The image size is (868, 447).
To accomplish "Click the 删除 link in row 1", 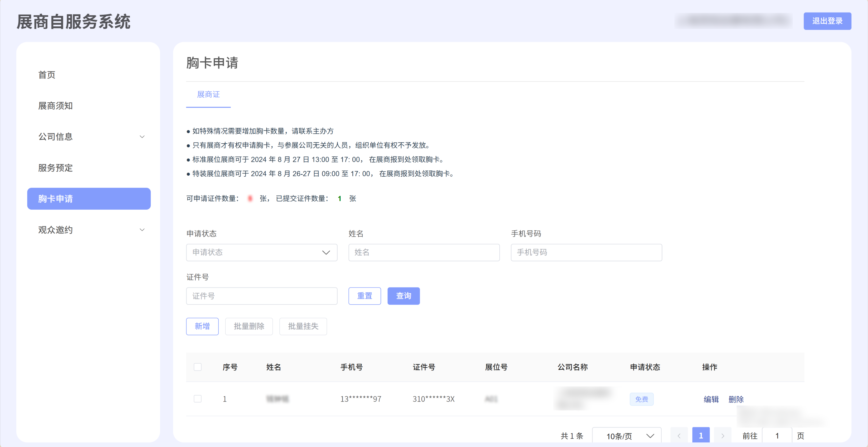I will [x=736, y=399].
